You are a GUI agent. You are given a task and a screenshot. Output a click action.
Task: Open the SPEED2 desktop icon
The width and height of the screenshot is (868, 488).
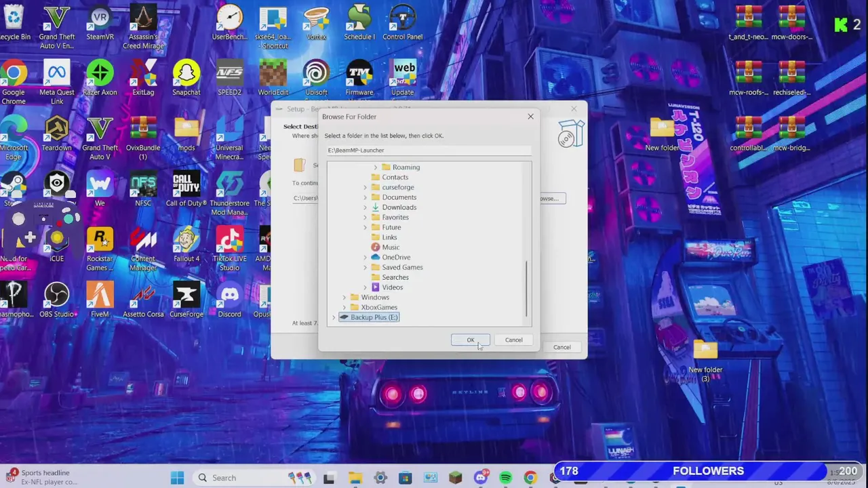(x=229, y=79)
